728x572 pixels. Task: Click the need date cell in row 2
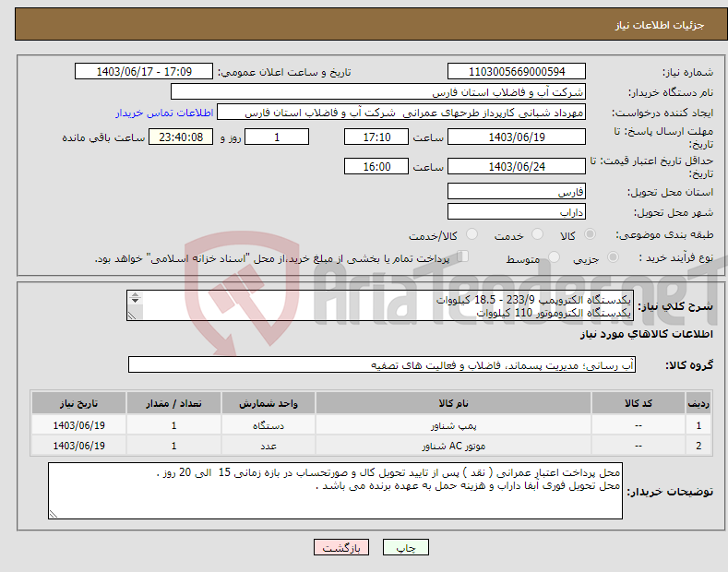pos(79,446)
